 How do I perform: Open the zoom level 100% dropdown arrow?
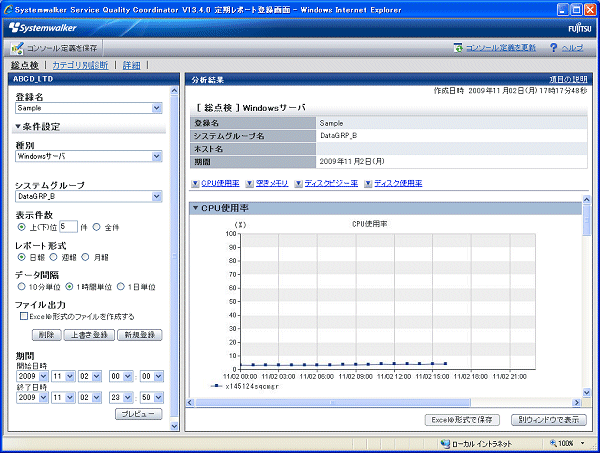pyautogui.click(x=583, y=443)
